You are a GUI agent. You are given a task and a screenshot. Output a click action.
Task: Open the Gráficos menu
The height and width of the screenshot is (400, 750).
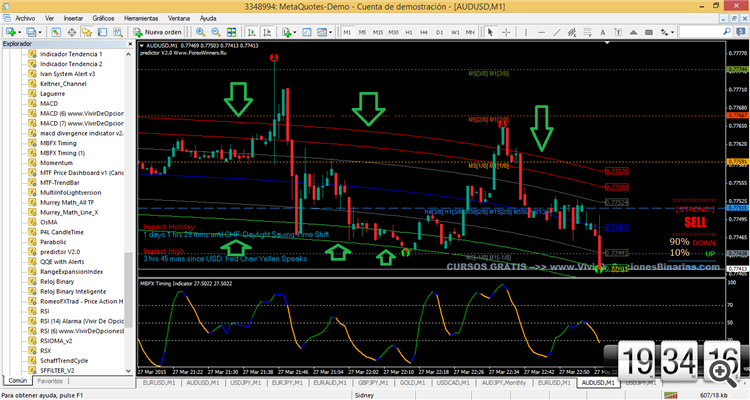tap(103, 18)
